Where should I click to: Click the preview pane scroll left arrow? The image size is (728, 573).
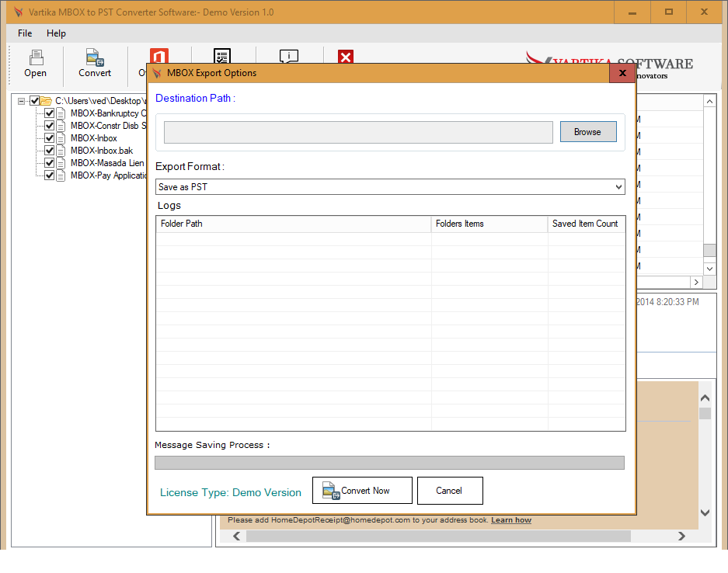click(x=237, y=537)
